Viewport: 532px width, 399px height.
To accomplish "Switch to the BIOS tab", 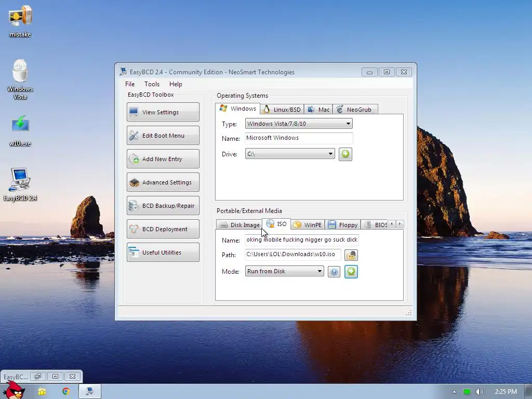I will [375, 224].
